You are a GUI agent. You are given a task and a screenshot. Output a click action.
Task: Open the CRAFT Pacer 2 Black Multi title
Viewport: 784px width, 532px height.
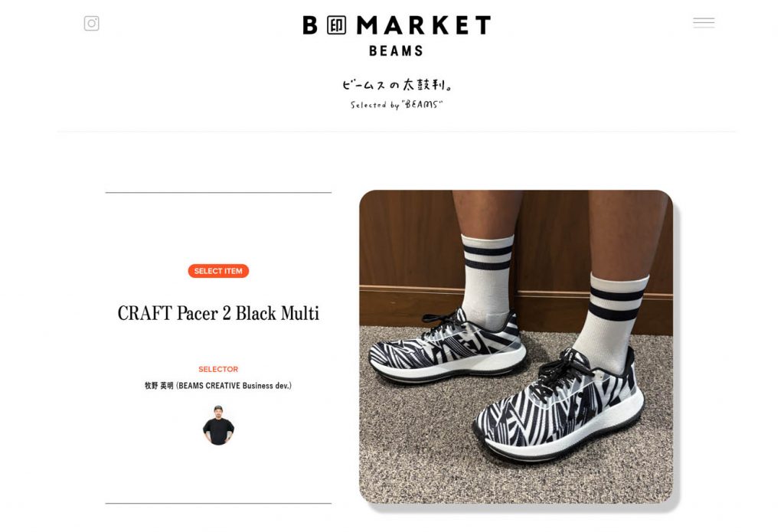[218, 313]
